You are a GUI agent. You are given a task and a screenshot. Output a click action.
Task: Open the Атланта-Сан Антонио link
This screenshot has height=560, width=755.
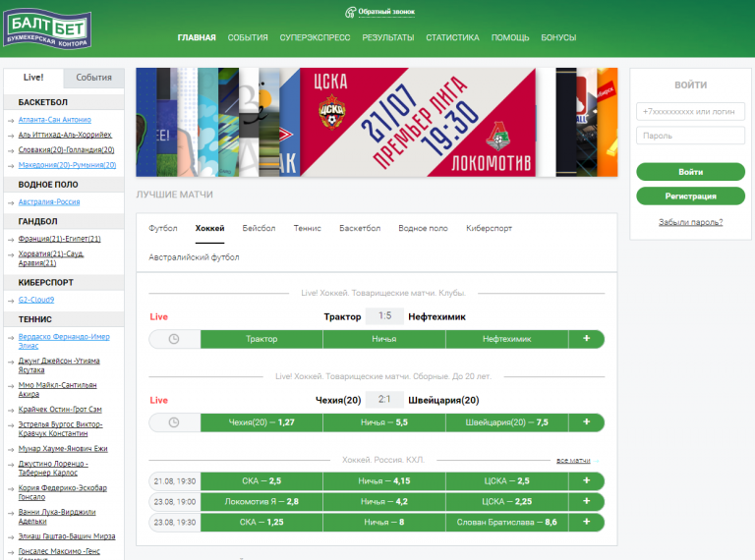[x=54, y=120]
